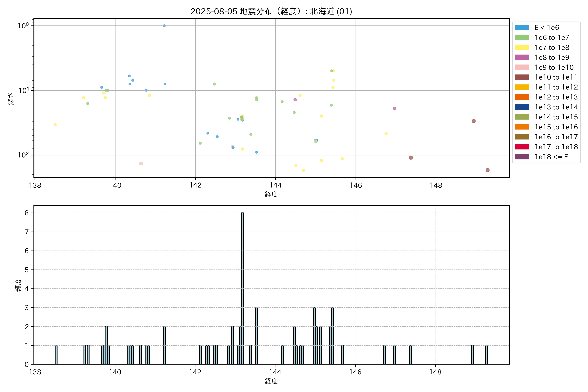
Task: Click the purple scatter point near longitude 147
Action: coord(394,108)
